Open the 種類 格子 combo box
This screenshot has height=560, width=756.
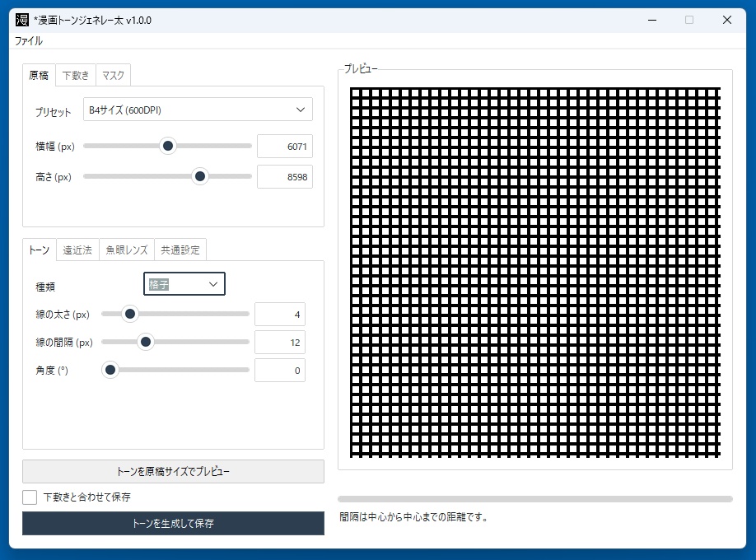[x=184, y=284]
